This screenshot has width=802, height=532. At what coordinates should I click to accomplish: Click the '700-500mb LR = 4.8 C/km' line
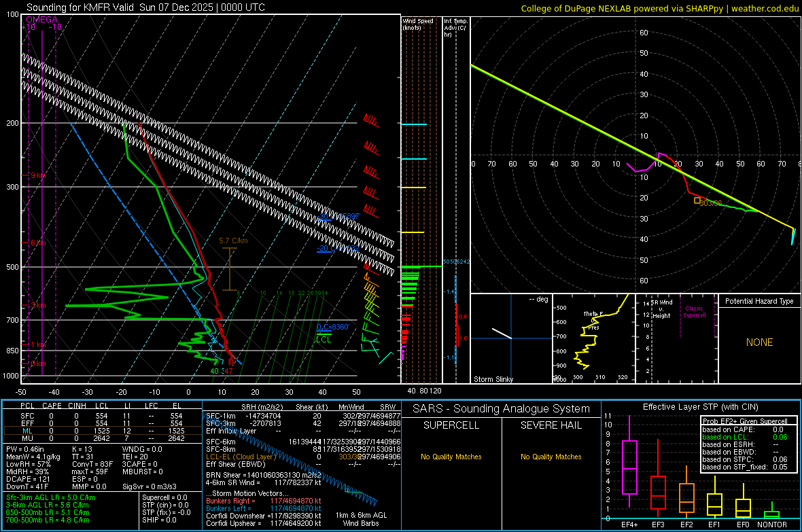coord(48,520)
